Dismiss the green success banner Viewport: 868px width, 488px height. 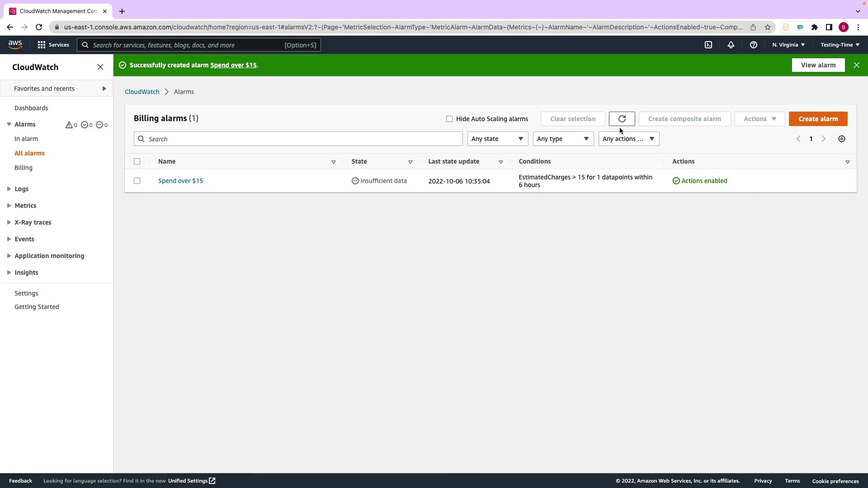(x=856, y=65)
